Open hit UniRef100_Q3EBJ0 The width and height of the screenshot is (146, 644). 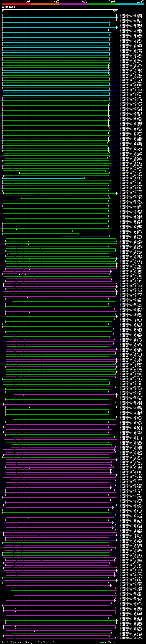[131, 20]
